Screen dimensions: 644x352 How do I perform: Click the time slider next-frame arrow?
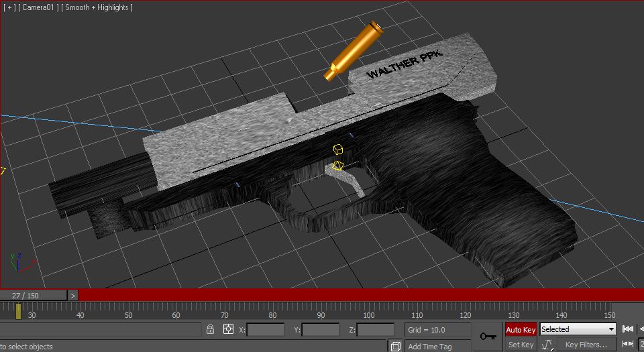[72, 296]
